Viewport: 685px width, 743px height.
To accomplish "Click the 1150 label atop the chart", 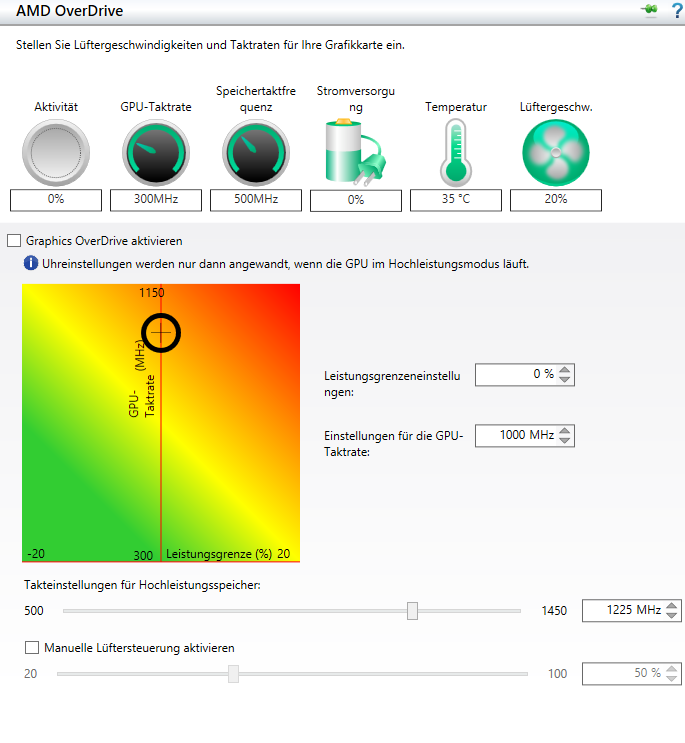I will pyautogui.click(x=152, y=293).
